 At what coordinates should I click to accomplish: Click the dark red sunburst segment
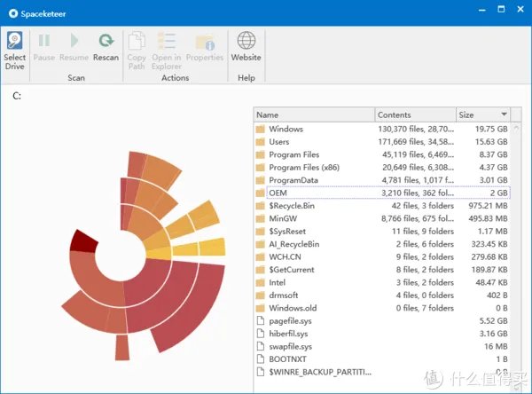[x=83, y=240]
